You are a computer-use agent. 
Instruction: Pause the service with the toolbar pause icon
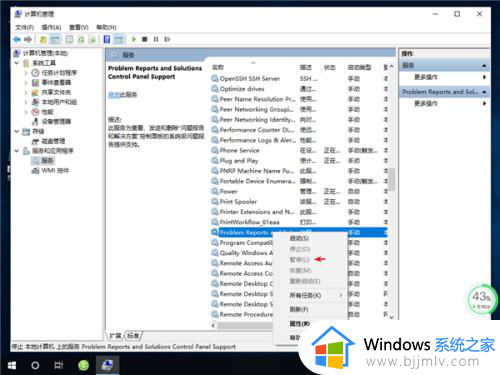click(156, 39)
